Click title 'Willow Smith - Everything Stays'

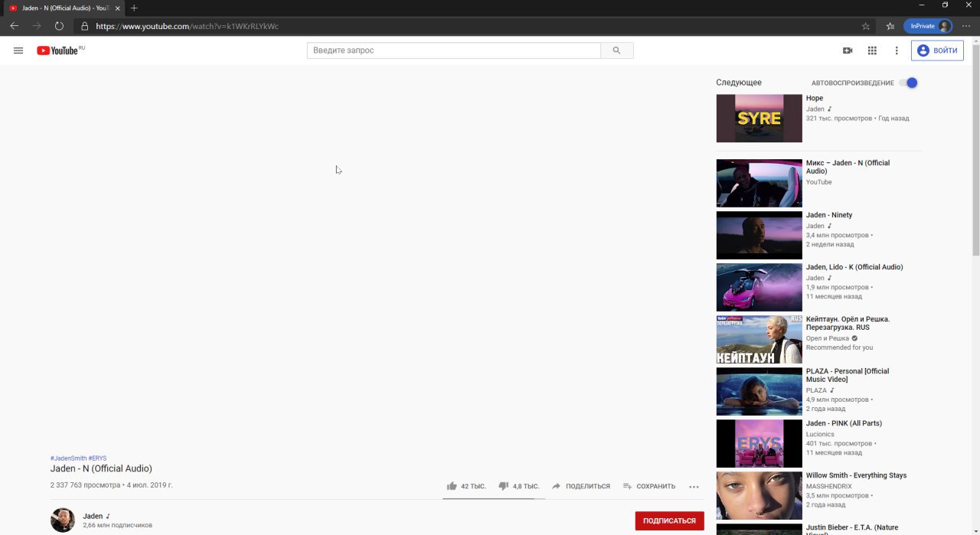coord(856,475)
